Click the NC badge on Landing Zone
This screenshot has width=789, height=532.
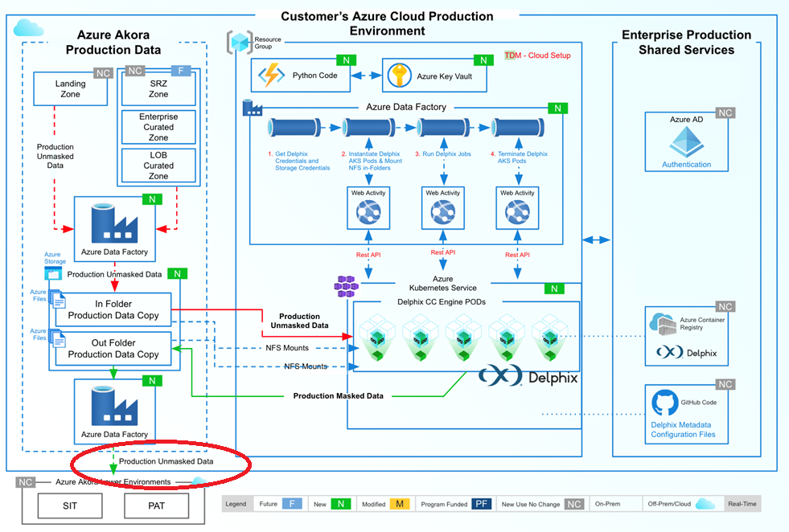point(103,73)
